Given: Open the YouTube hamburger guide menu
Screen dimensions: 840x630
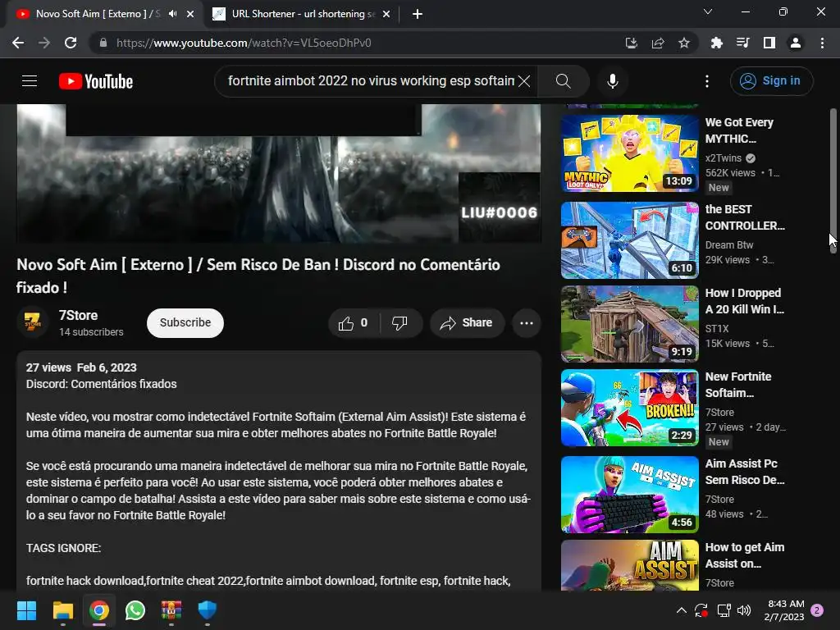Looking at the screenshot, I should (x=30, y=81).
